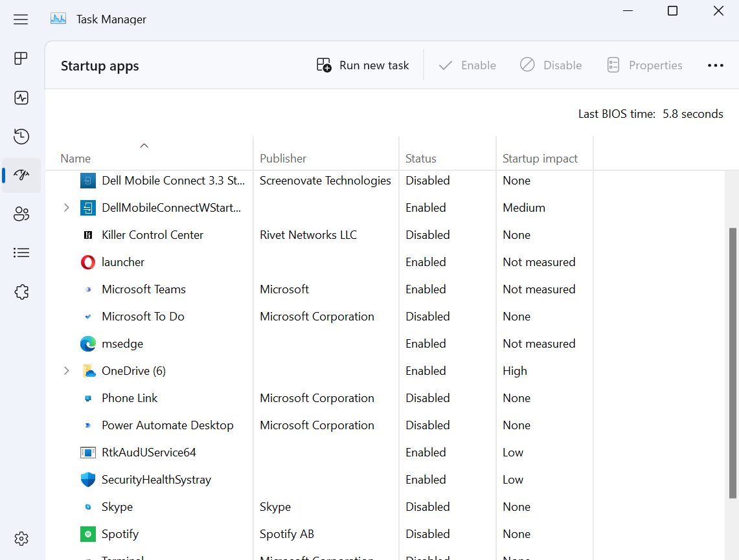Expand the DellMobileConnectWStart entry
Viewport: 739px width, 560px height.
[67, 207]
